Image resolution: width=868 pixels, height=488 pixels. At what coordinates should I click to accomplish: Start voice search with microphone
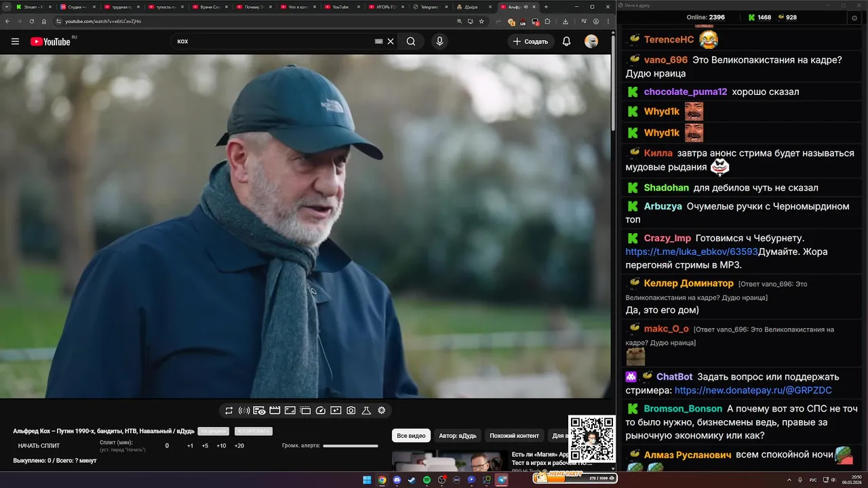439,41
